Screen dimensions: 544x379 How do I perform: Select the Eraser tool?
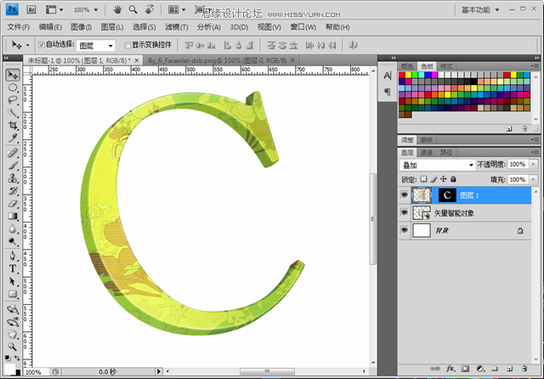pos(13,203)
